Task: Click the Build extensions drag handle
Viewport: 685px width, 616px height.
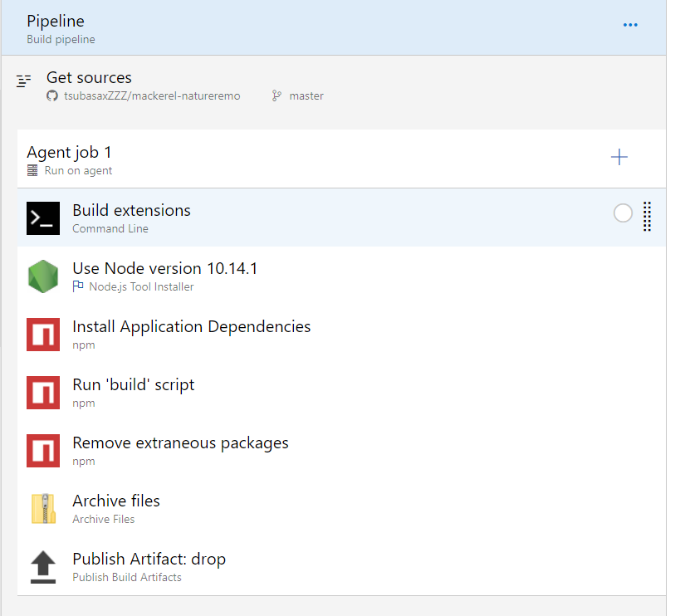Action: 648,217
